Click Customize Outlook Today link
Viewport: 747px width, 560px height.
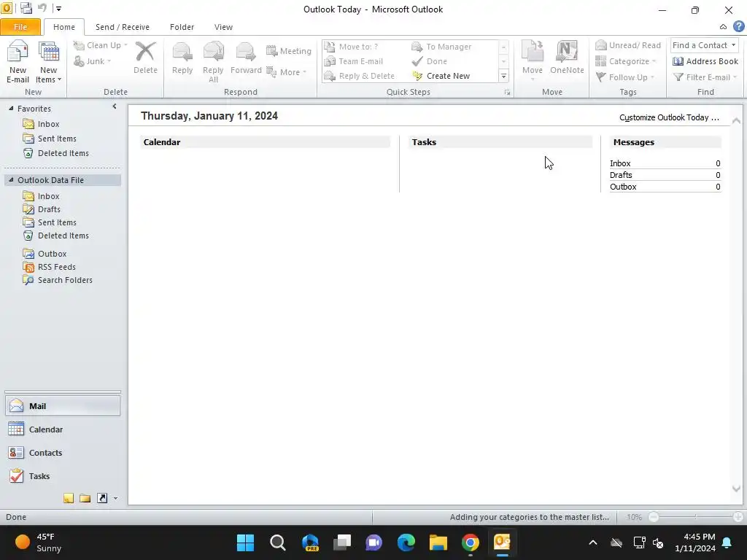(x=669, y=117)
